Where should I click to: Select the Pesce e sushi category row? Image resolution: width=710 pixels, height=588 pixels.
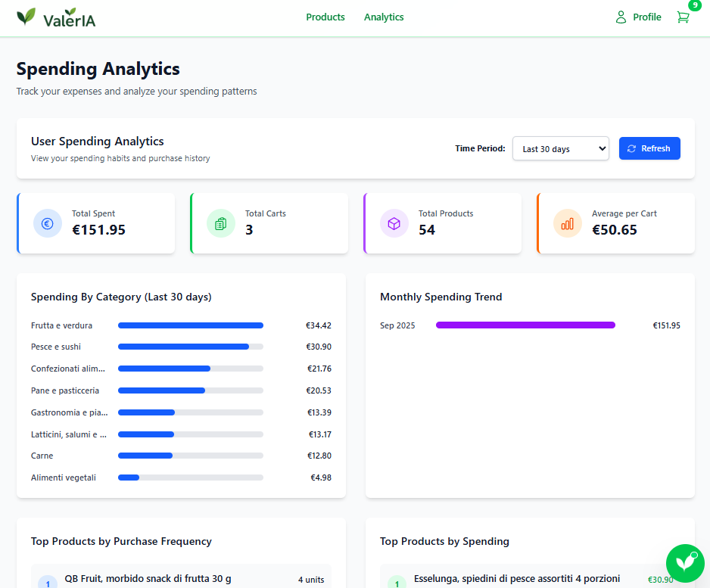tap(56, 347)
